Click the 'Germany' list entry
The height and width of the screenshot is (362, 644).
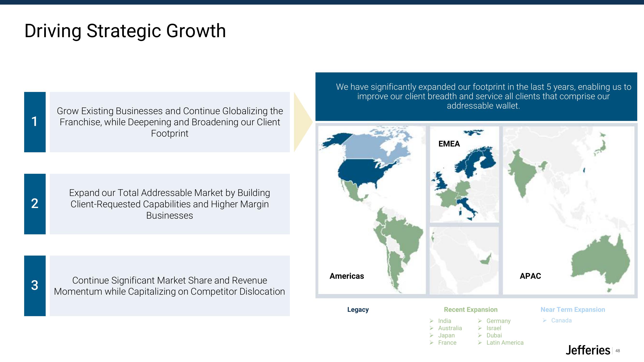498,321
